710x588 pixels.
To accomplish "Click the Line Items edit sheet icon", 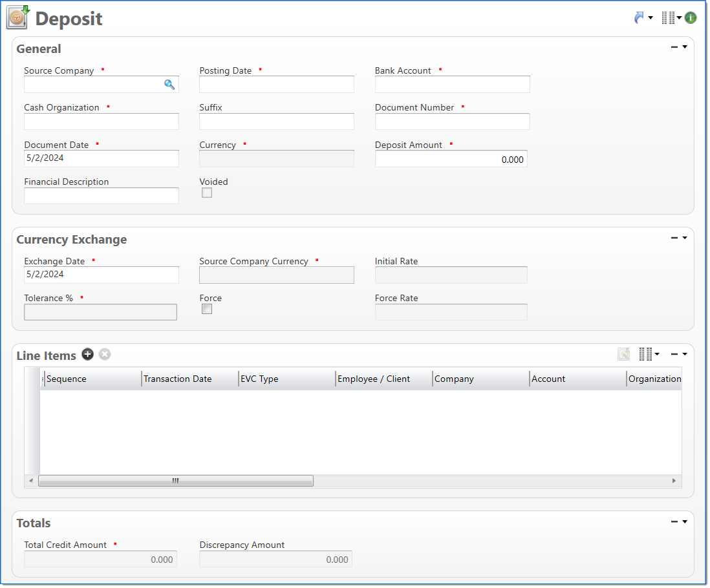I will tap(623, 354).
